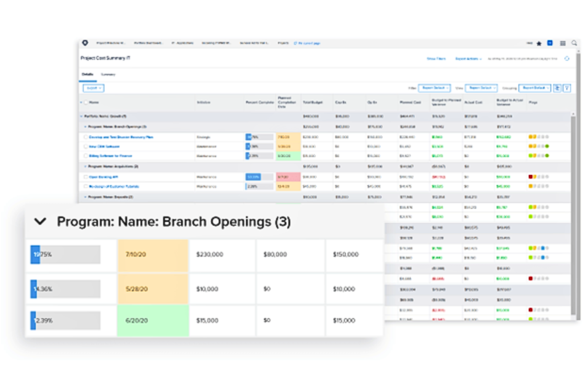The width and height of the screenshot is (588, 392).
Task: Open the favorites star icon
Action: tap(539, 43)
